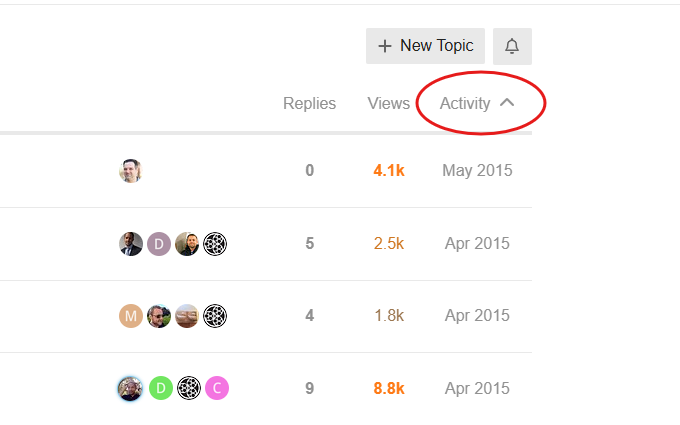
Task: Sort topics by Views column
Action: tap(388, 103)
